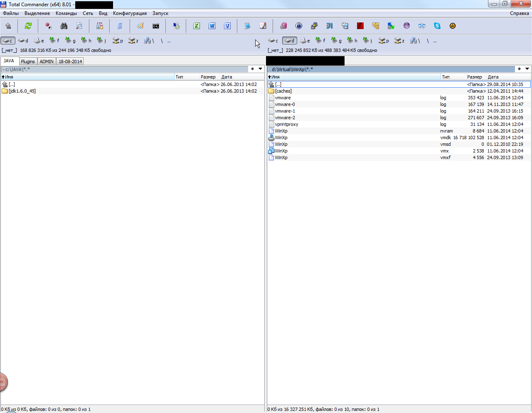
Task: Open right panel directory hotlist asterisk
Action: click(x=519, y=69)
